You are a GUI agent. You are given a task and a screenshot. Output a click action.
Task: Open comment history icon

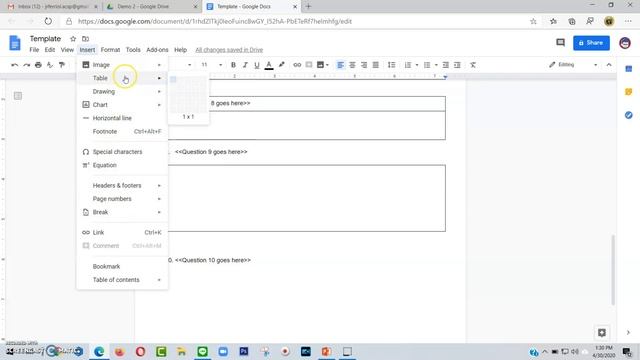560,42
